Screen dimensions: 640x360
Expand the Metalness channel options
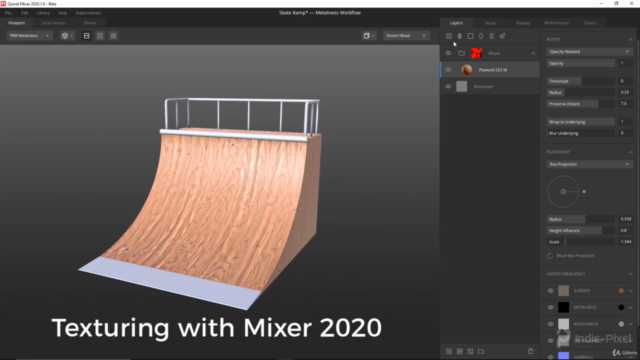click(631, 307)
